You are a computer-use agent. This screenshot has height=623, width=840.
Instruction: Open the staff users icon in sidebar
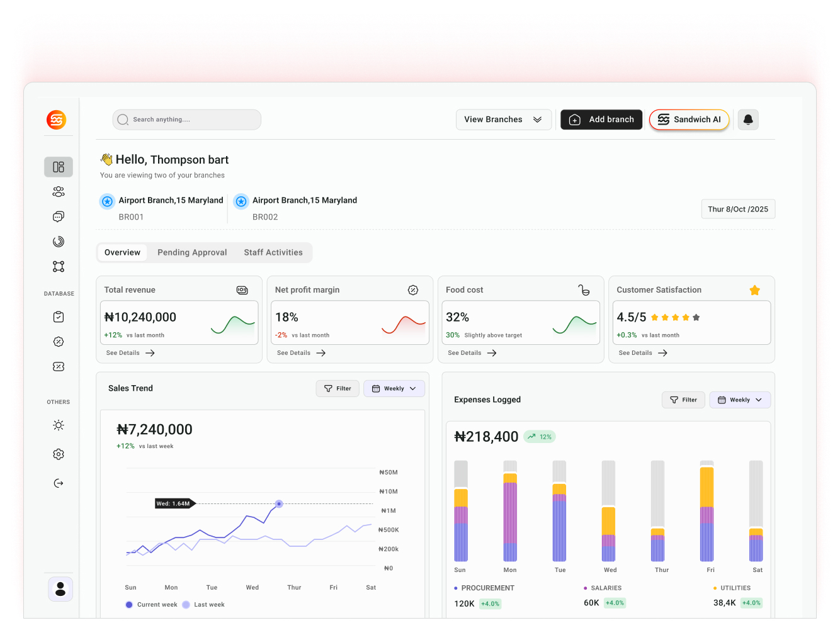click(59, 192)
